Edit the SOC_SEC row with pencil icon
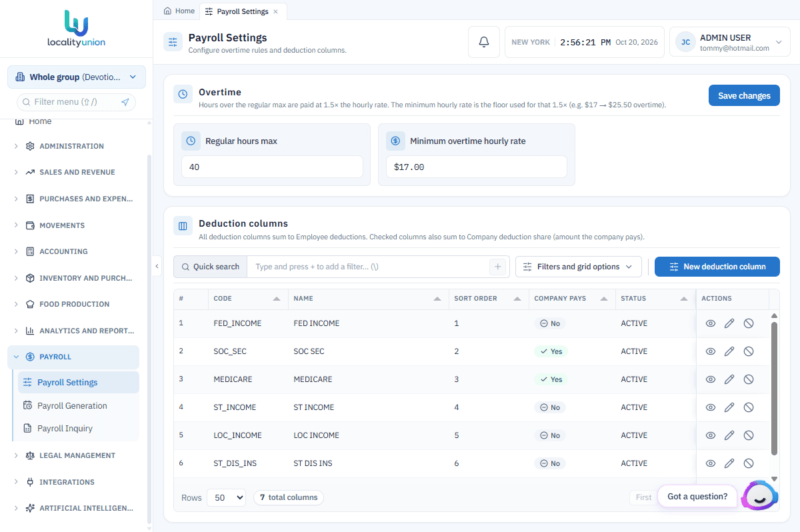 (729, 351)
